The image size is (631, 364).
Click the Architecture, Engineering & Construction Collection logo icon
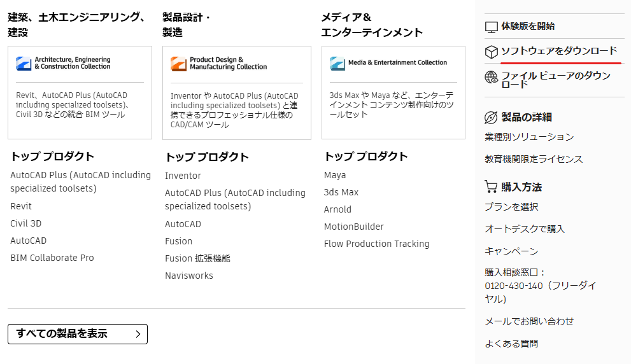point(24,63)
